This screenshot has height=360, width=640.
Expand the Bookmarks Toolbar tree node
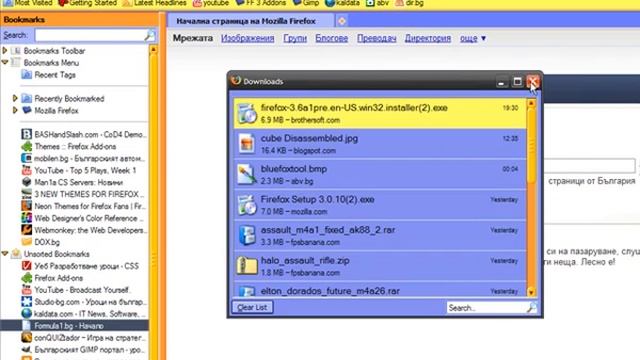point(5,51)
